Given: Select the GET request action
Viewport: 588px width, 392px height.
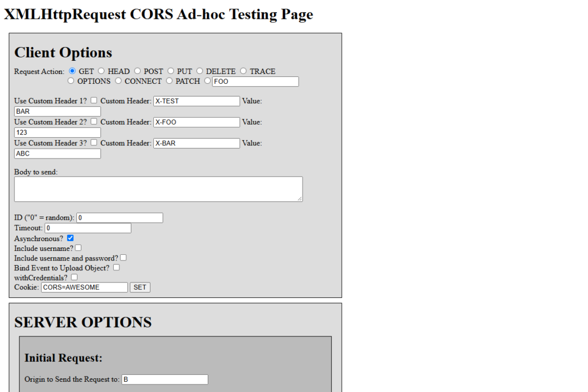Looking at the screenshot, I should (x=72, y=71).
